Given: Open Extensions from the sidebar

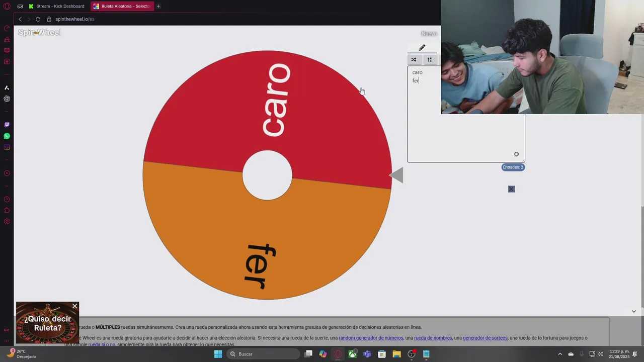Looking at the screenshot, I should (x=7, y=211).
